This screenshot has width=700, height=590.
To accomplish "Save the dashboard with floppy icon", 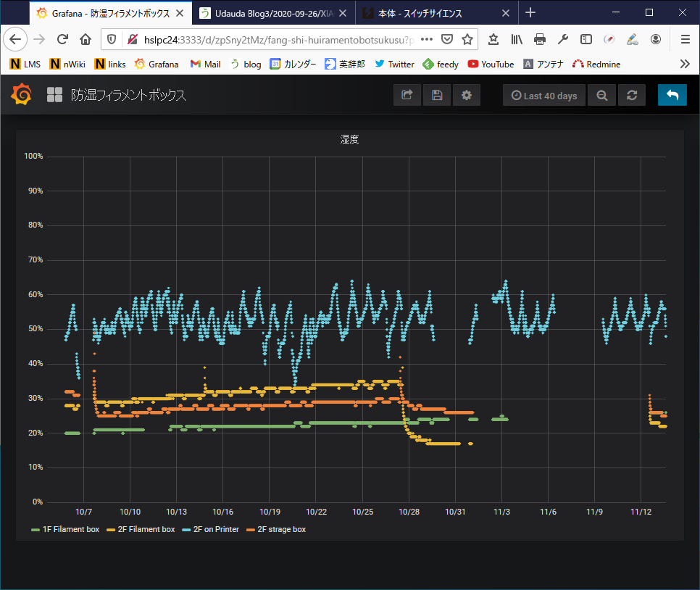I will click(437, 96).
